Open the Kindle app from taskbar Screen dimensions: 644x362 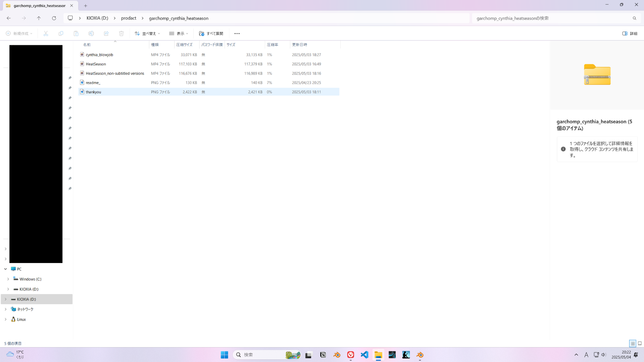tap(406, 355)
